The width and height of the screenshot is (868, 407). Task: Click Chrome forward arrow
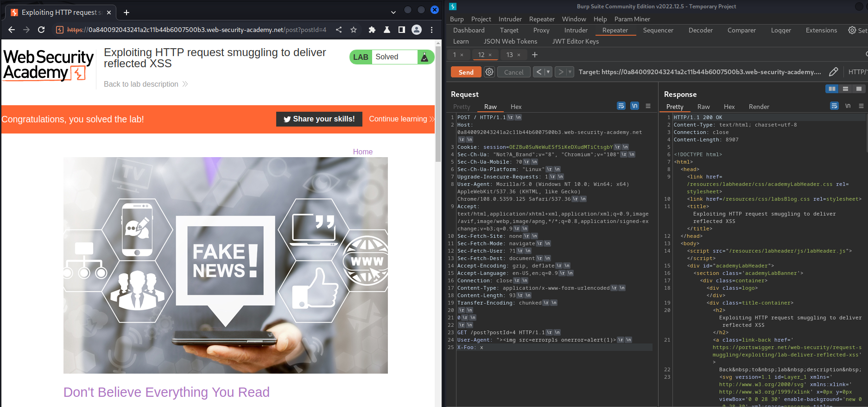pos(26,30)
